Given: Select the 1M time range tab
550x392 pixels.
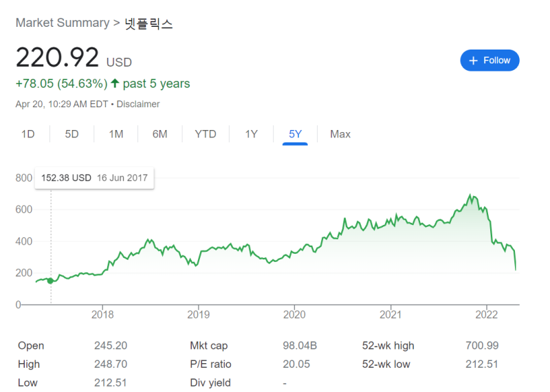Looking at the screenshot, I should pos(116,134).
